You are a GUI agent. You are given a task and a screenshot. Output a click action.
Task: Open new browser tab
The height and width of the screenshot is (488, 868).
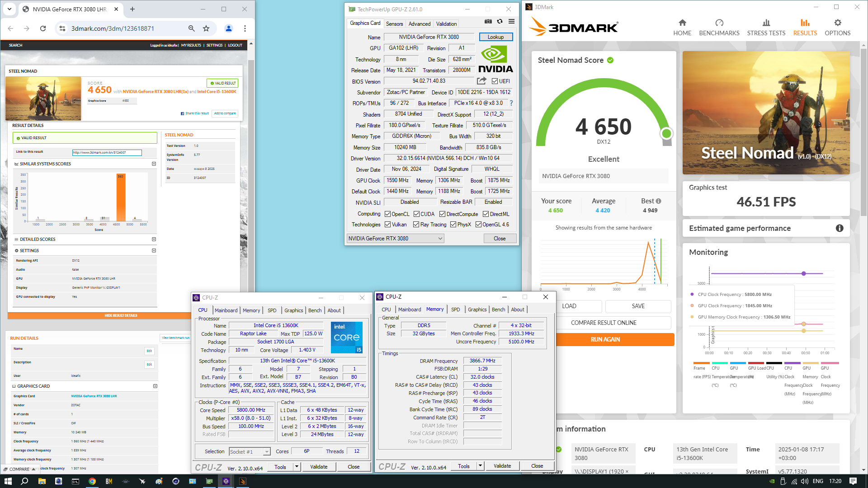(132, 9)
